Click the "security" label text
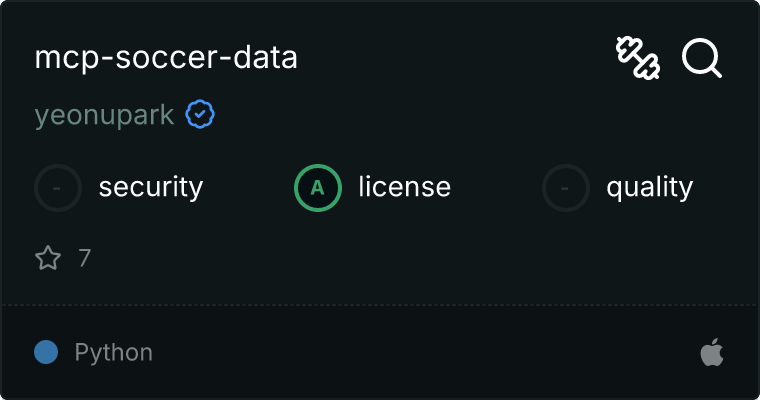 point(151,187)
